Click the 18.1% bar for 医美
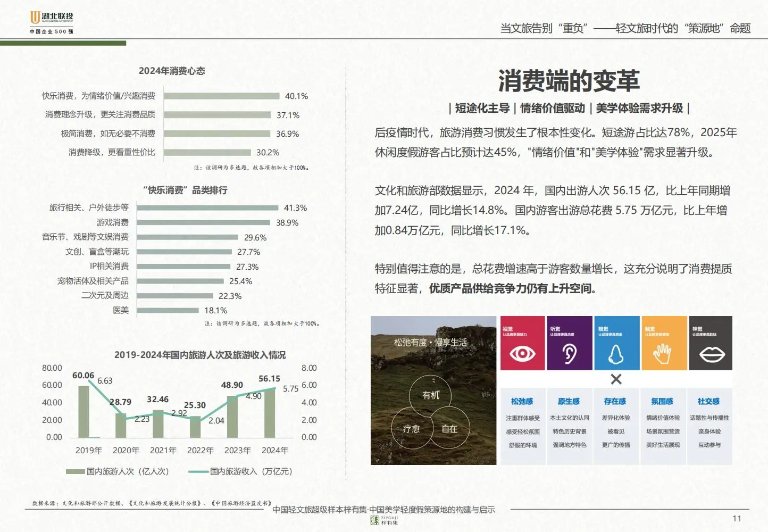 pyautogui.click(x=168, y=310)
